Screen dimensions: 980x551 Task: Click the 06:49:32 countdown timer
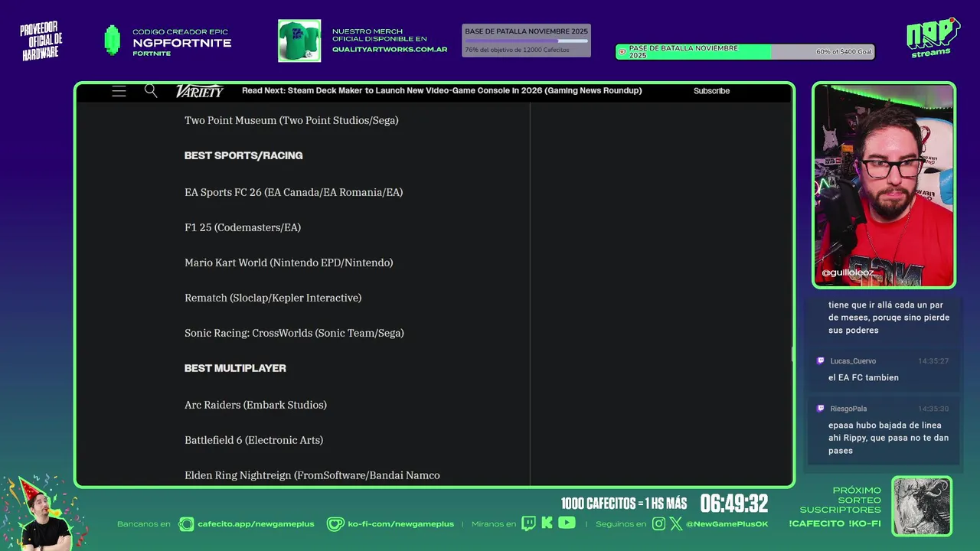(x=733, y=504)
